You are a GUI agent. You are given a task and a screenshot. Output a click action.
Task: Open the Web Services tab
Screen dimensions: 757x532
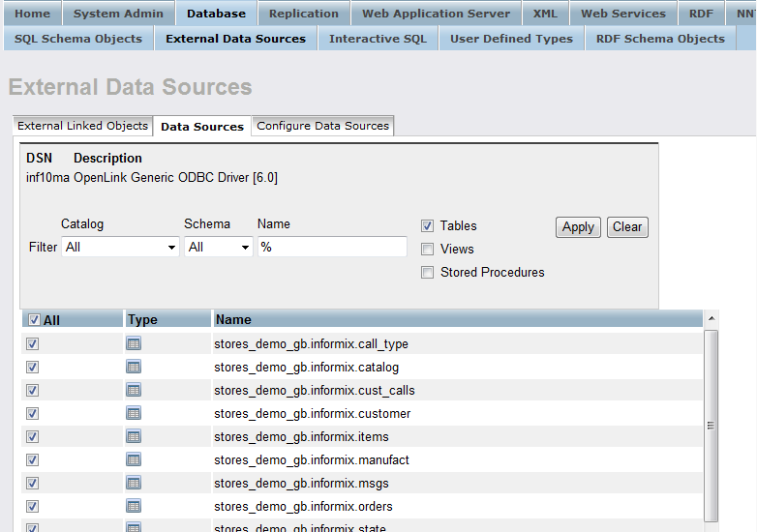[x=623, y=13]
